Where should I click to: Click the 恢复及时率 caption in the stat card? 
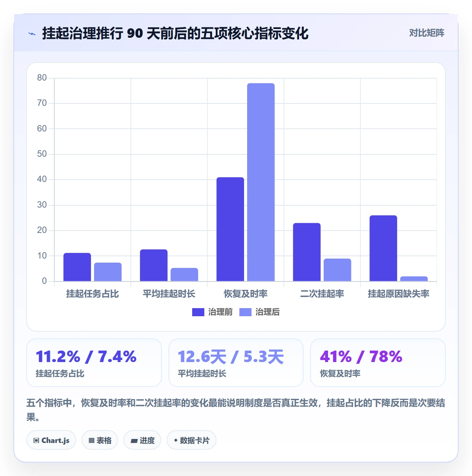(340, 374)
